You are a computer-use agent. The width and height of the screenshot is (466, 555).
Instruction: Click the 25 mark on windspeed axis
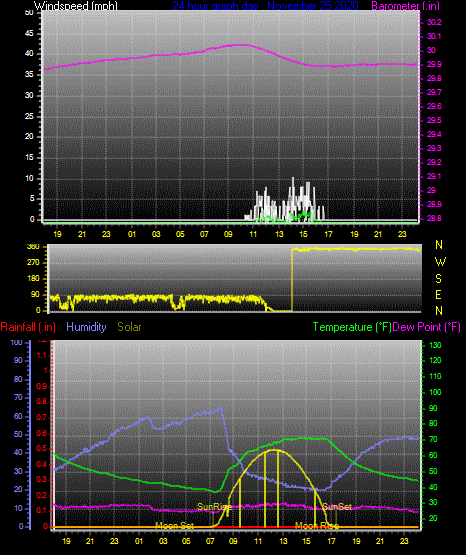tap(29, 116)
